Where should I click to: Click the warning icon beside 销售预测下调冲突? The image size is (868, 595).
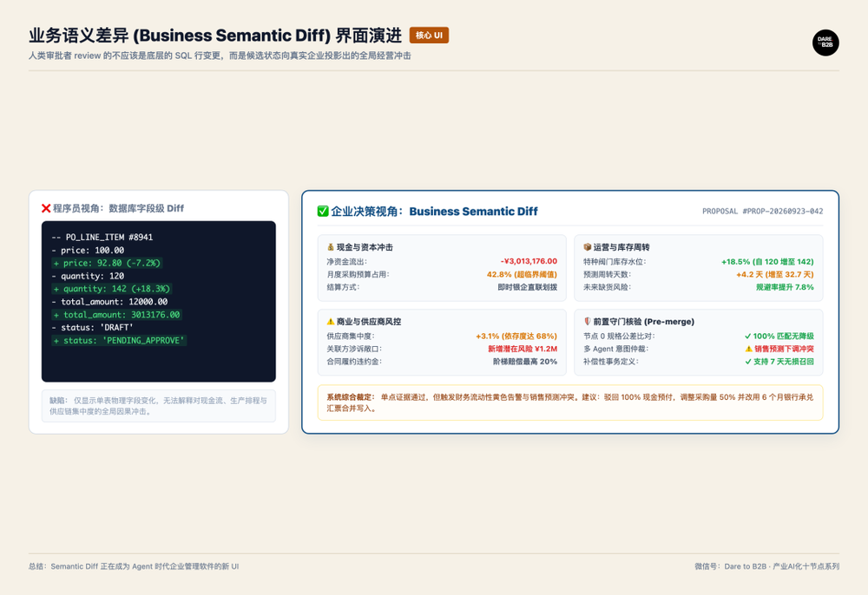748,349
